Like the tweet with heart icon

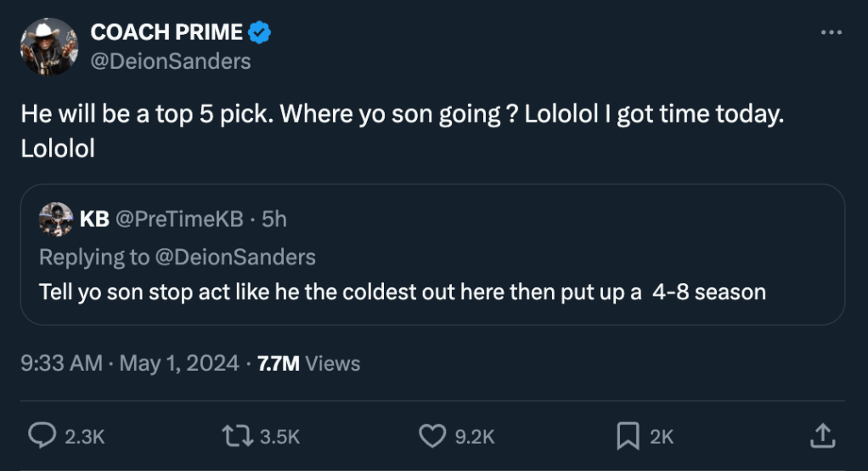[x=432, y=436]
